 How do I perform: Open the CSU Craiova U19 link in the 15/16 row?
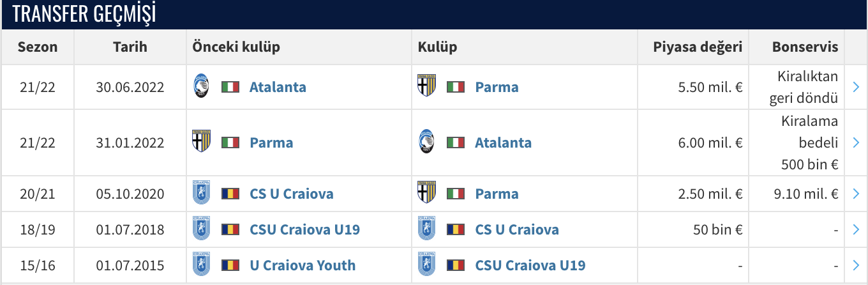click(x=530, y=265)
